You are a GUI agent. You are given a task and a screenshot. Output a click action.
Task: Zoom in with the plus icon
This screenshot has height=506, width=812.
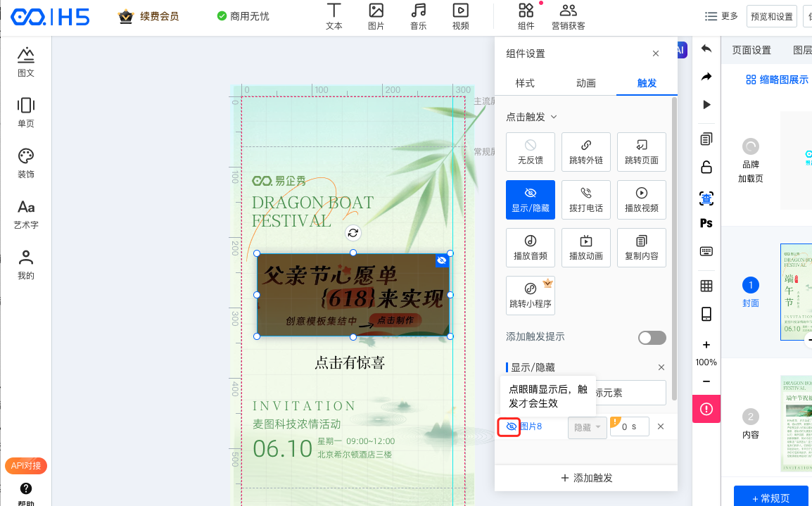[706, 345]
